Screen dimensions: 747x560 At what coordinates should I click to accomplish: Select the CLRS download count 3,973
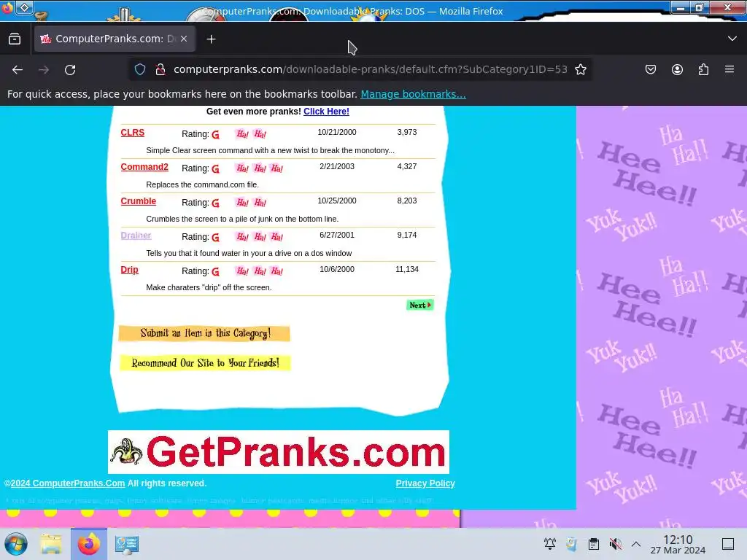407,132
